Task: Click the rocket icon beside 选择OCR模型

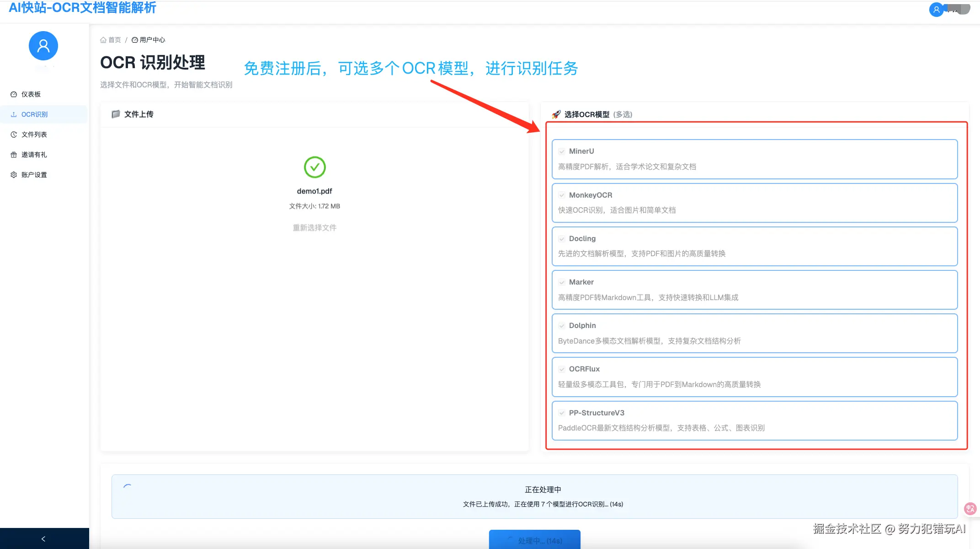Action: 556,114
